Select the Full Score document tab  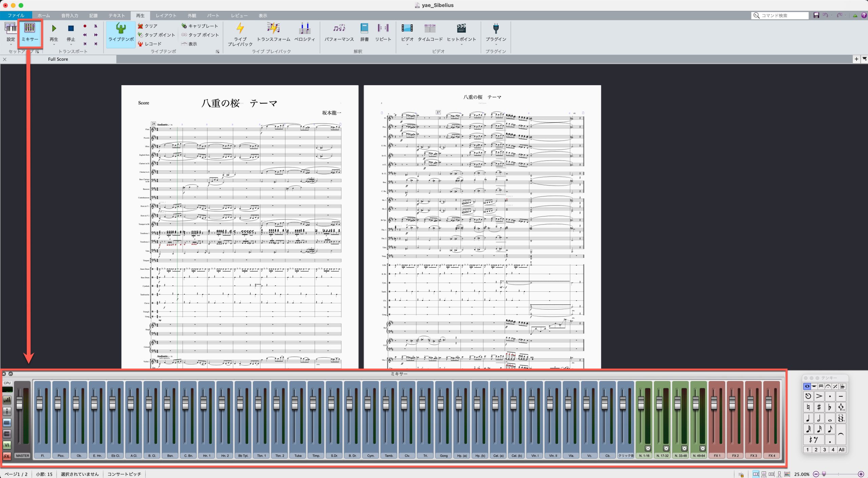(x=58, y=59)
